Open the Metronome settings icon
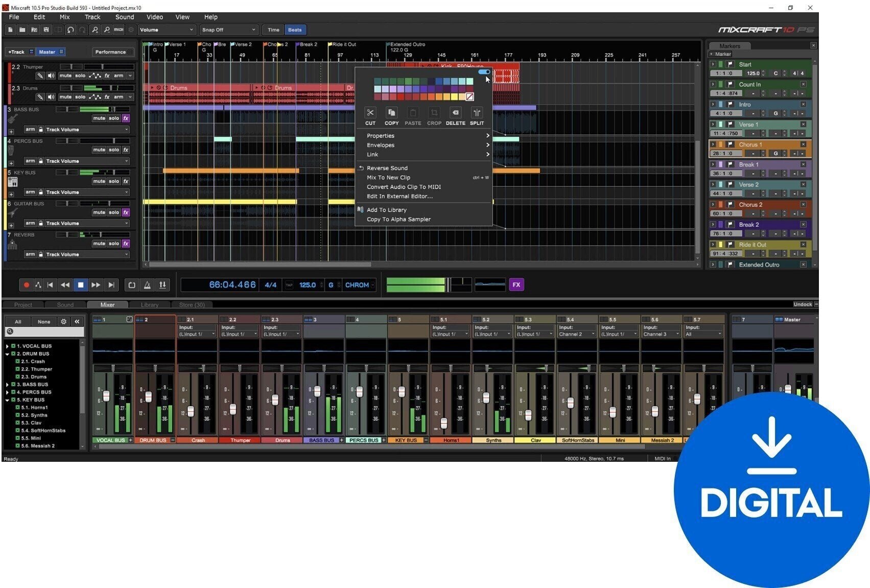870x588 pixels. (147, 285)
